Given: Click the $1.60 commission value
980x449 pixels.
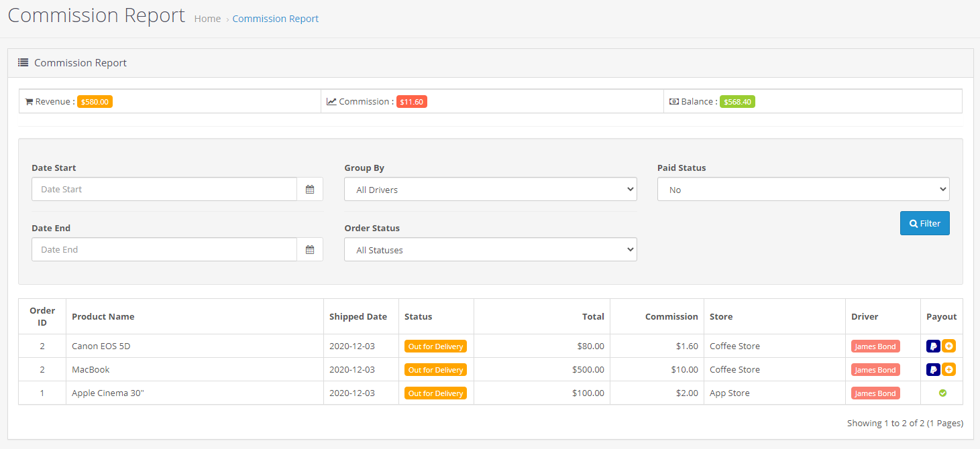Looking at the screenshot, I should point(687,346).
